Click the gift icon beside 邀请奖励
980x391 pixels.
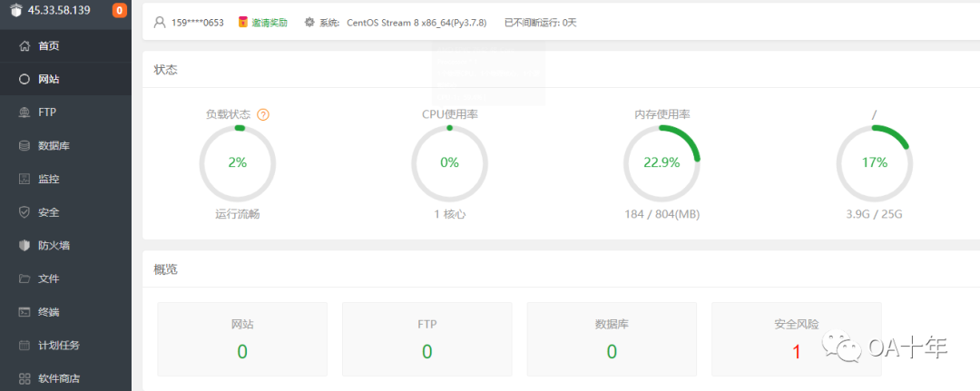[243, 23]
